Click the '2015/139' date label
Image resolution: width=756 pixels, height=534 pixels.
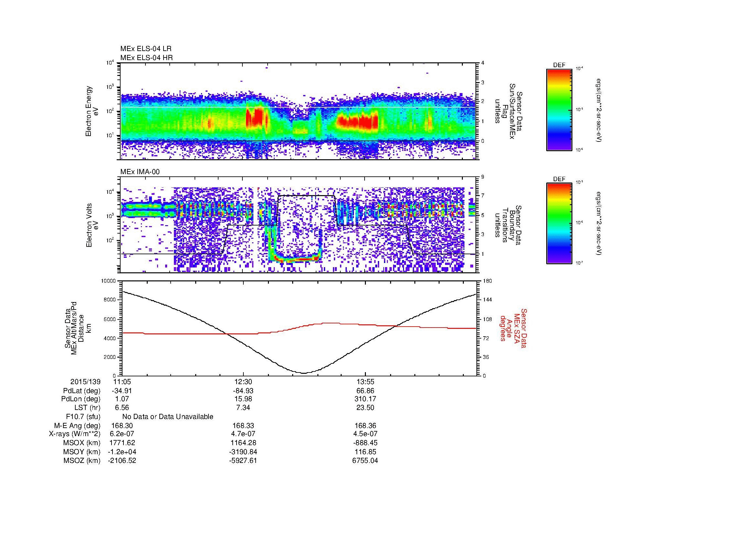pyautogui.click(x=85, y=382)
